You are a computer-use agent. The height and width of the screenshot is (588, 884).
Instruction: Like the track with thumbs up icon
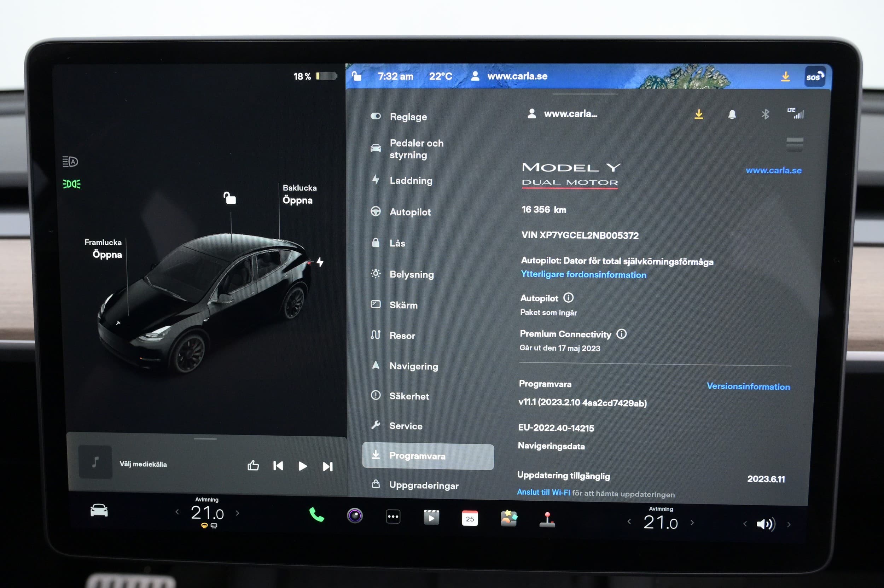click(253, 465)
